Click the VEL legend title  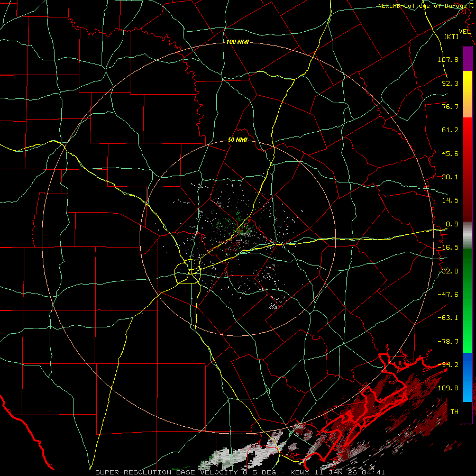pyautogui.click(x=464, y=32)
